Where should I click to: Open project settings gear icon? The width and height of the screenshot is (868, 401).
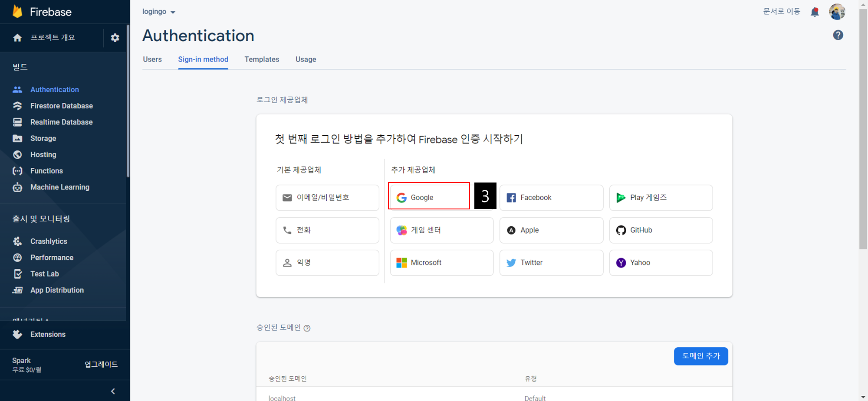pos(115,38)
